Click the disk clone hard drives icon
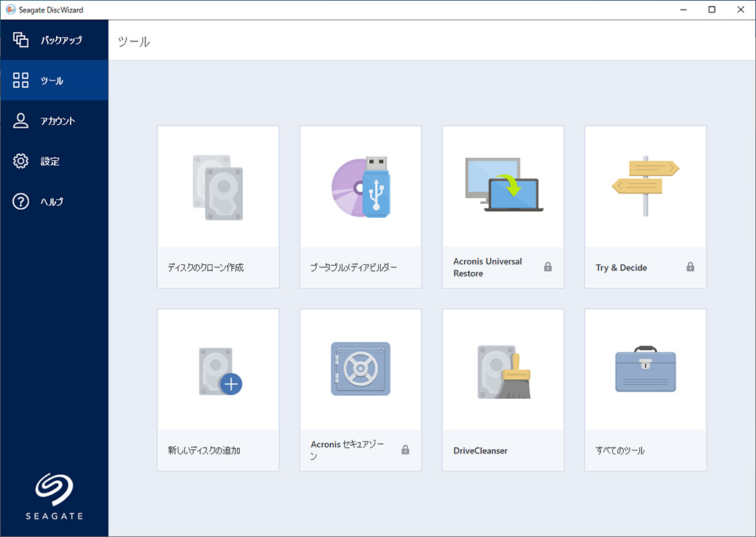This screenshot has height=537, width=756. click(218, 188)
